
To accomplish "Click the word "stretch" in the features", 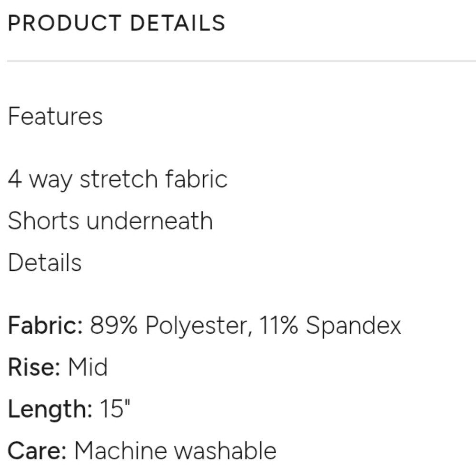I will click(x=119, y=179).
